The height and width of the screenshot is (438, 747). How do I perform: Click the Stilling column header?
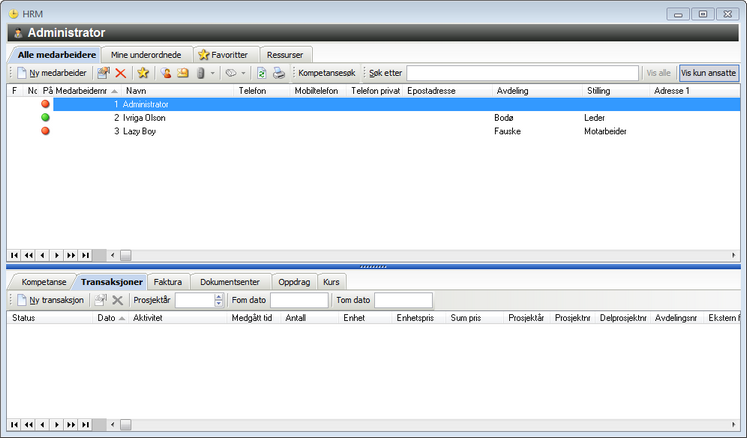616,91
